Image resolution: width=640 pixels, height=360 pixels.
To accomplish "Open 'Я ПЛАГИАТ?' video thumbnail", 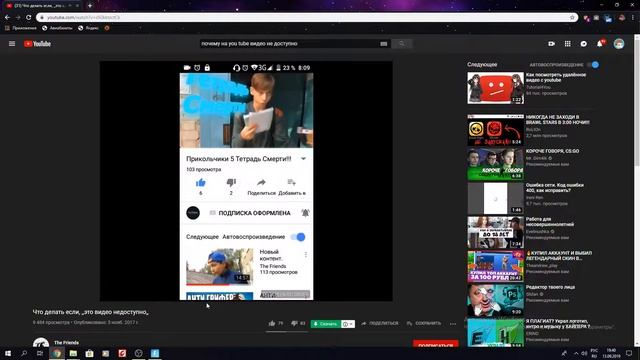I will [x=495, y=333].
